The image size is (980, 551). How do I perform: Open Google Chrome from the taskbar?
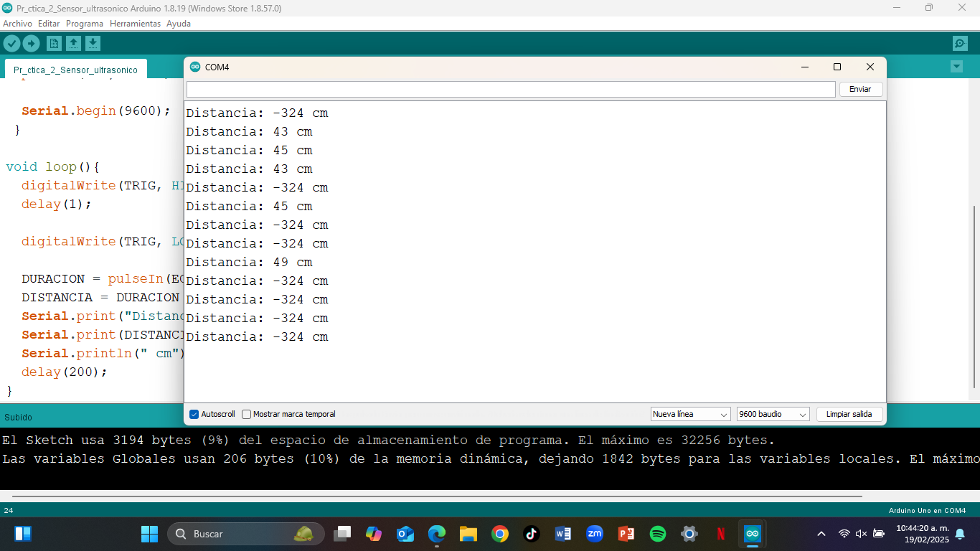click(x=500, y=534)
